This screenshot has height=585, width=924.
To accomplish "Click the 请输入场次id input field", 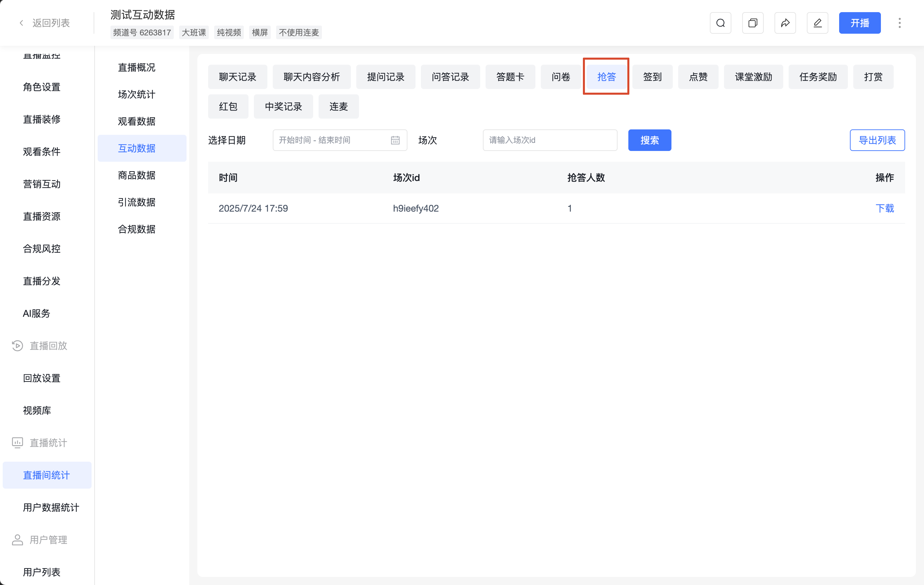I will pyautogui.click(x=550, y=140).
